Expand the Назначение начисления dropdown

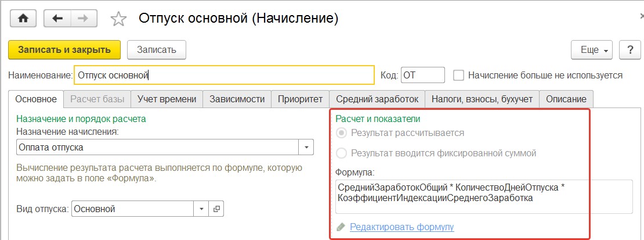coord(306,148)
